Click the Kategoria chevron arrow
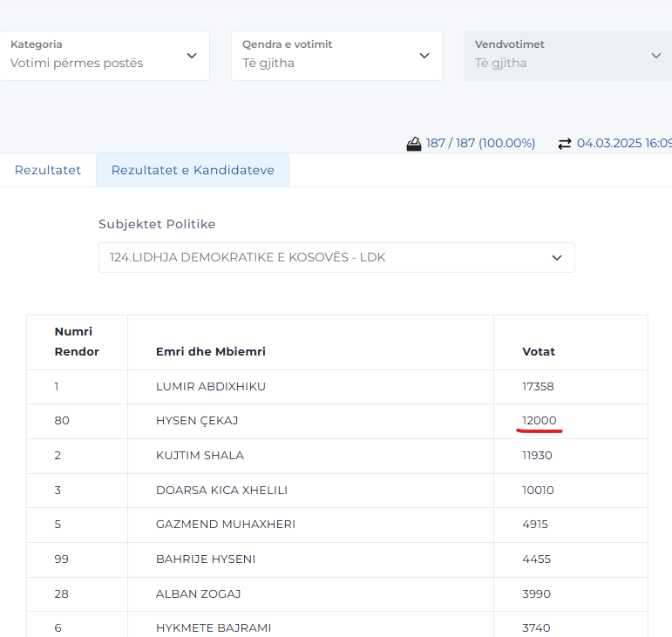The width and height of the screenshot is (672, 637). (x=192, y=56)
